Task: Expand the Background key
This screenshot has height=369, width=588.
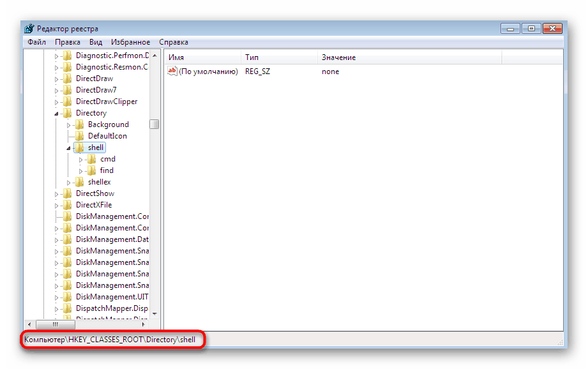Action: tap(68, 125)
